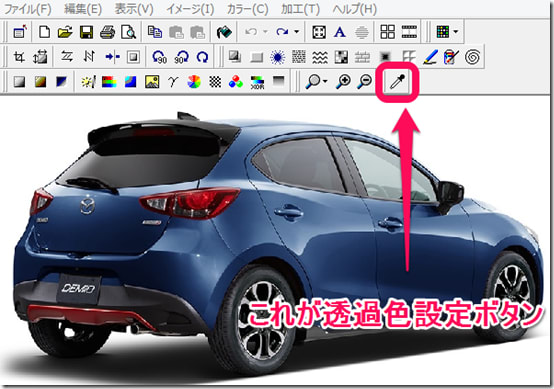Click the yellow landscape picture icon
This screenshot has height=389, width=554.
point(152,82)
